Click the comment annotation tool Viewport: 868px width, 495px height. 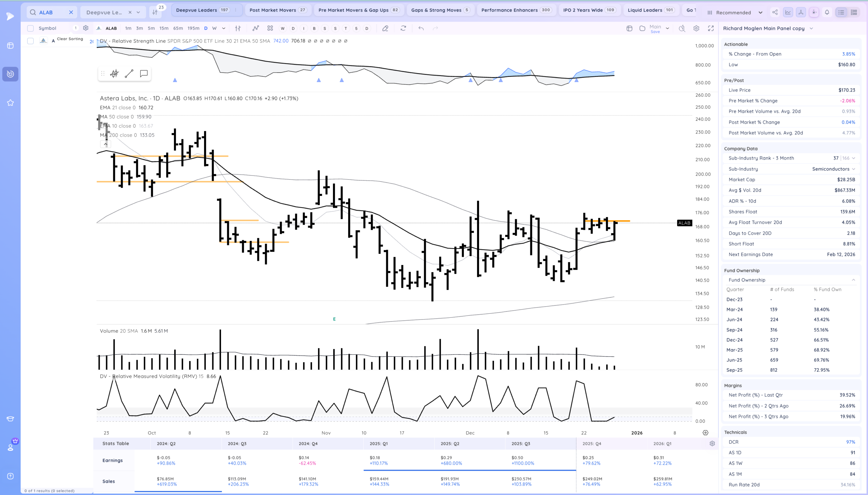click(x=143, y=74)
